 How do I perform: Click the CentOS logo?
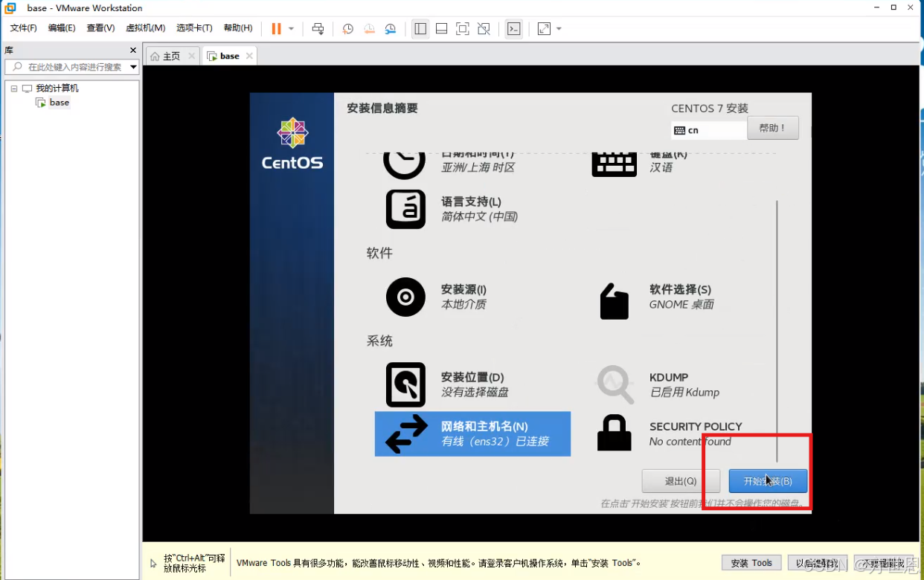(292, 143)
